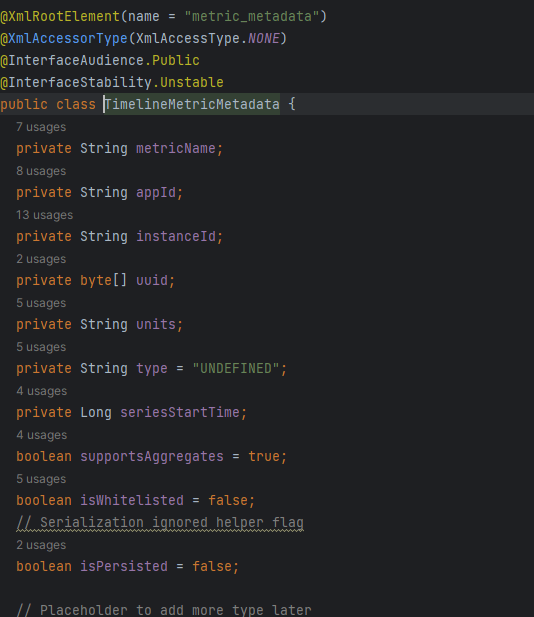Screen dimensions: 534x617
Task: Open the '8 usages' hint above appId
Action: click(x=41, y=171)
